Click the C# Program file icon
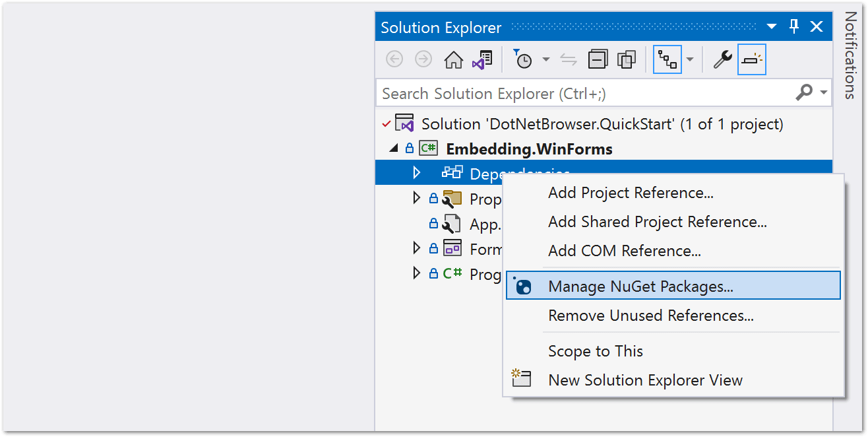This screenshot has width=868, height=437. (x=452, y=273)
